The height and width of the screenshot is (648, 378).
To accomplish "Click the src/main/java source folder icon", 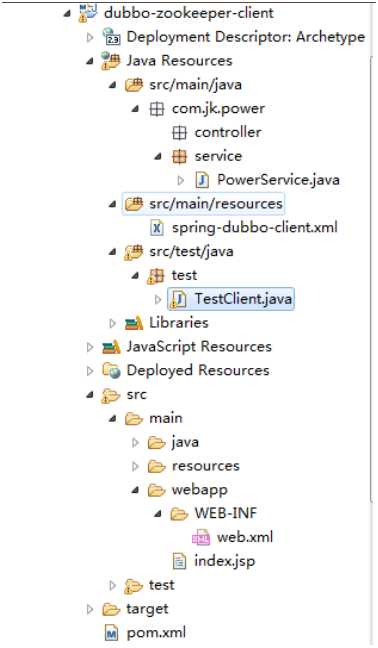I will point(134,84).
